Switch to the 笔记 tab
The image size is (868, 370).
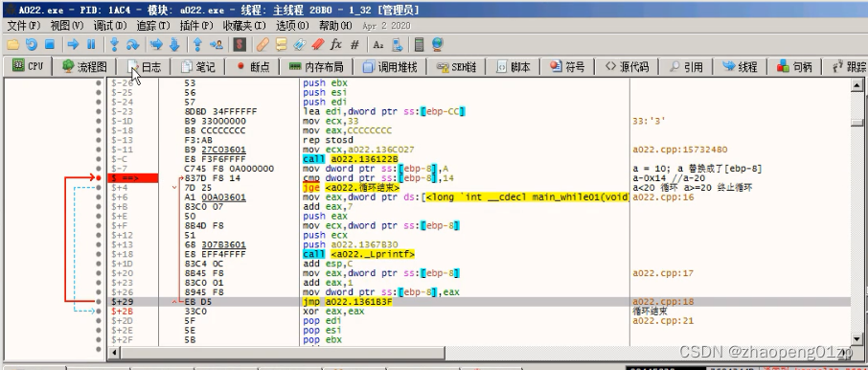(198, 66)
